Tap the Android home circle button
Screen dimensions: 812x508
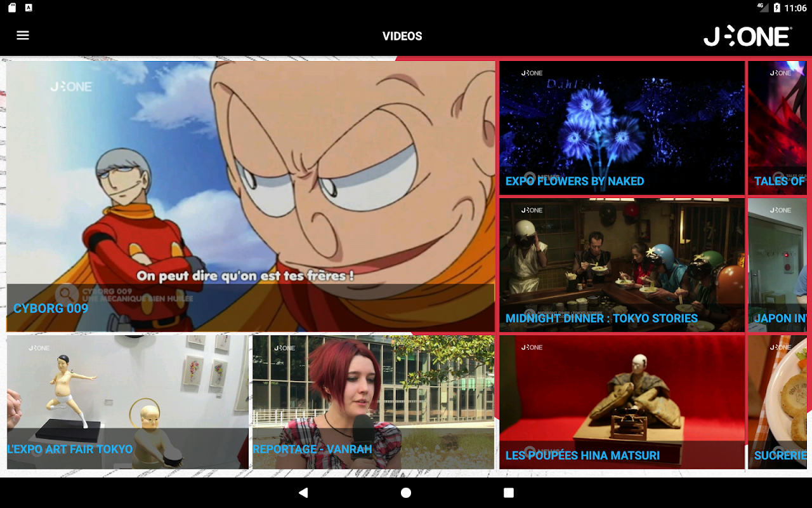point(406,493)
